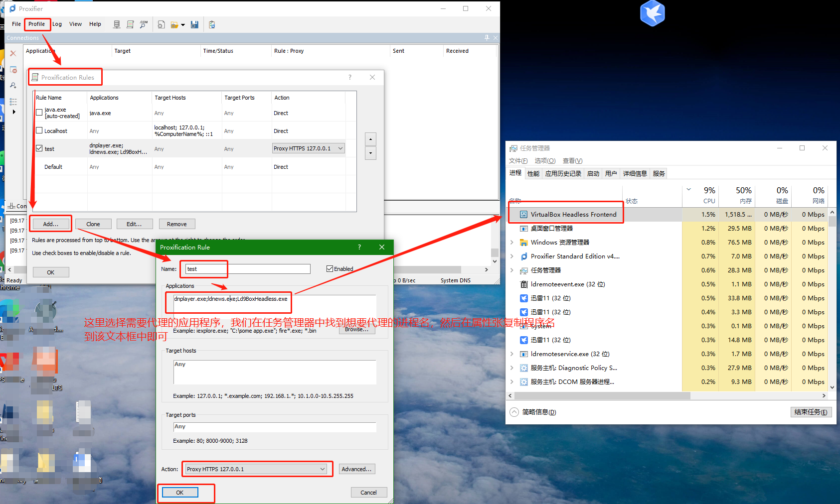Viewport: 840px width, 504px height.
Task: Click Proxifier log pane vertical scrollbar
Action: click(495, 252)
